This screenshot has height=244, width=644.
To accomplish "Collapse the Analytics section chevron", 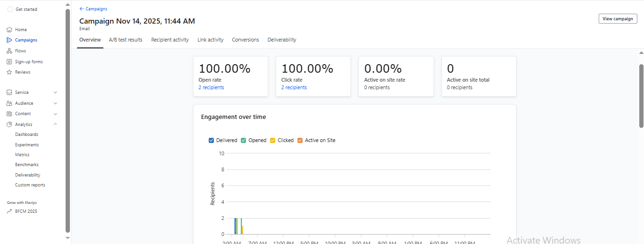I will (55, 125).
